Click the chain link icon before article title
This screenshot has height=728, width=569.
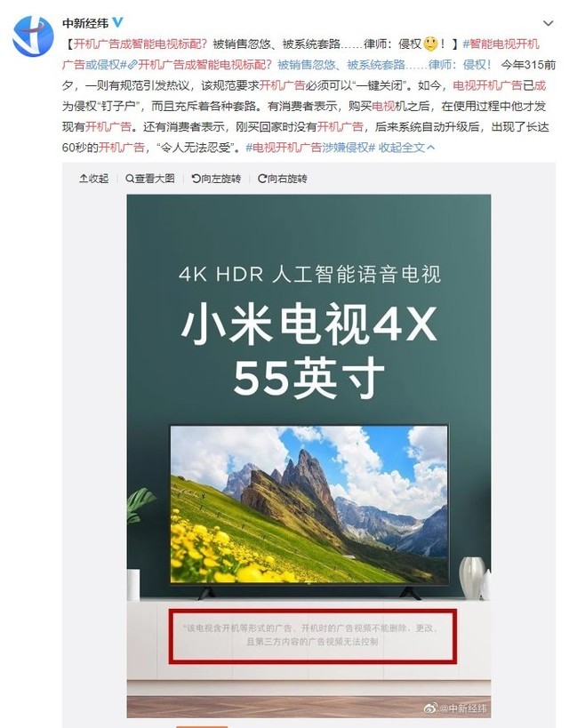tap(132, 65)
